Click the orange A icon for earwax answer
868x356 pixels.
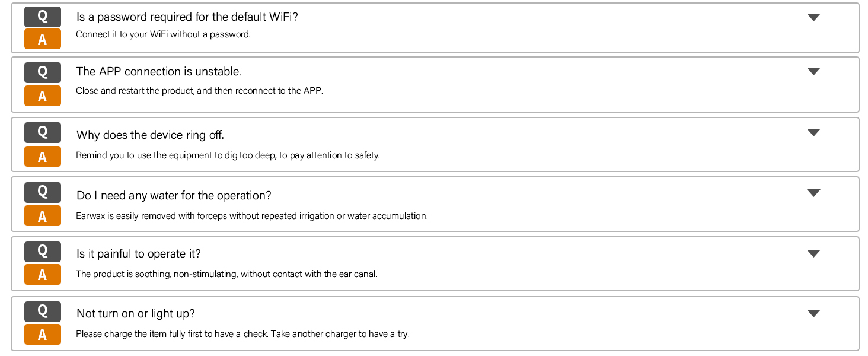point(43,217)
